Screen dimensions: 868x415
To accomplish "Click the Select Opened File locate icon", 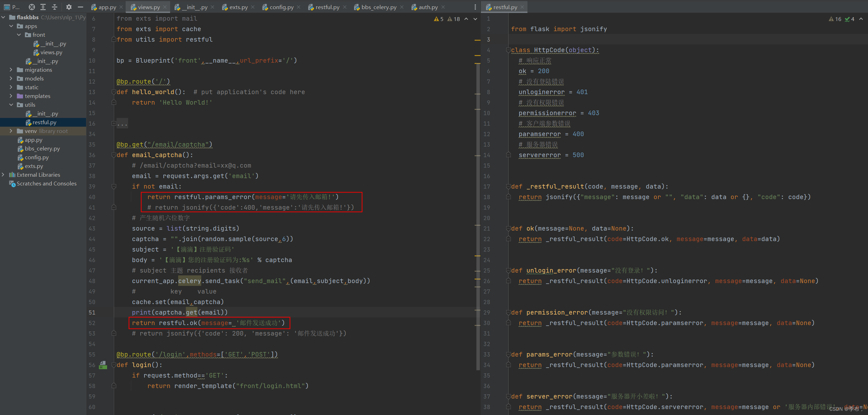I will pos(32,7).
